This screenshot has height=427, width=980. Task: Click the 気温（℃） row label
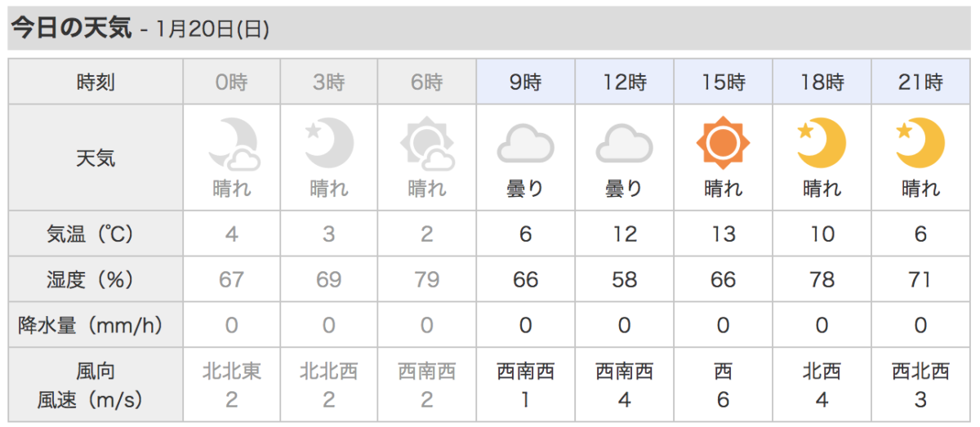click(96, 234)
